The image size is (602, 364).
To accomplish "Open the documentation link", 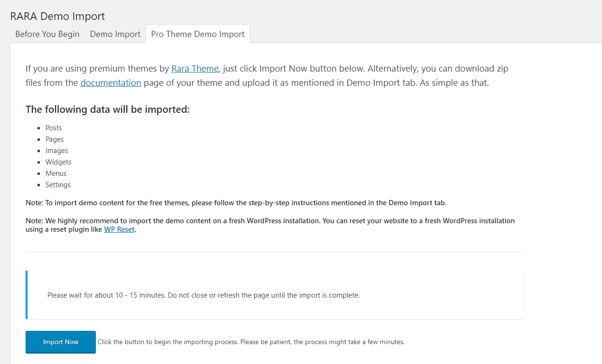I will (x=111, y=82).
